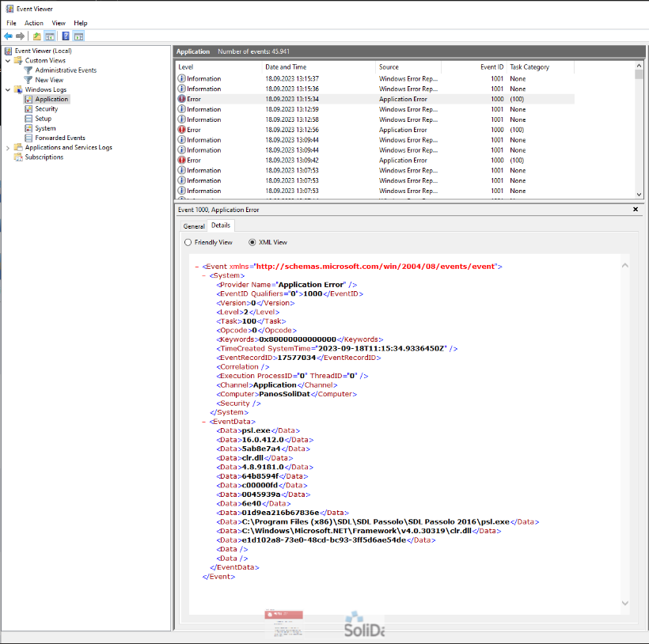Click the XML view scroll down arrow
The width and height of the screenshot is (649, 644).
point(625,603)
